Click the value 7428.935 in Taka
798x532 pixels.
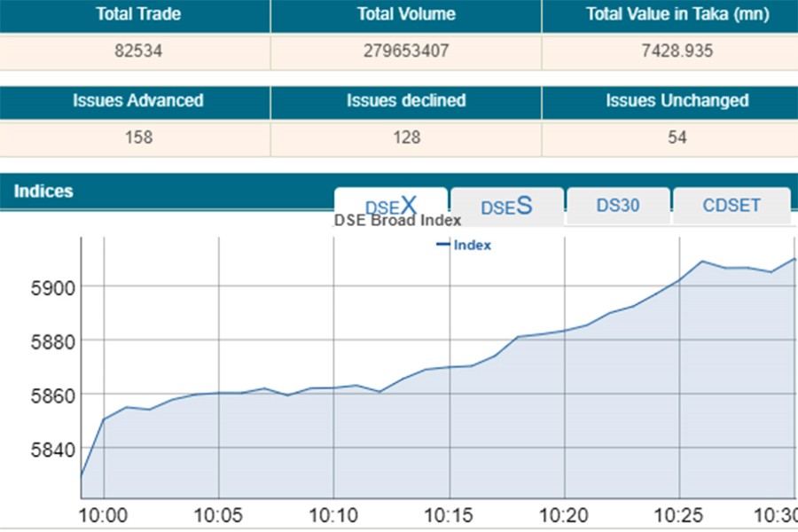677,51
